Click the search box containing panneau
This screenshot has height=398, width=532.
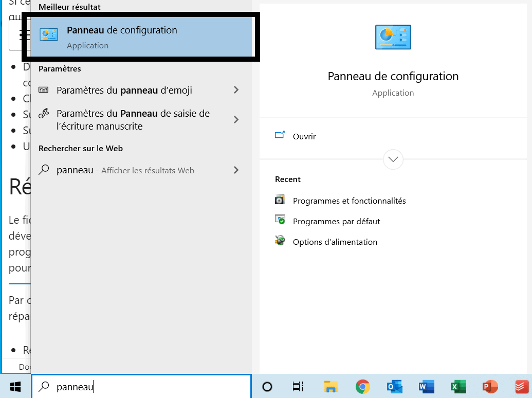(141, 387)
